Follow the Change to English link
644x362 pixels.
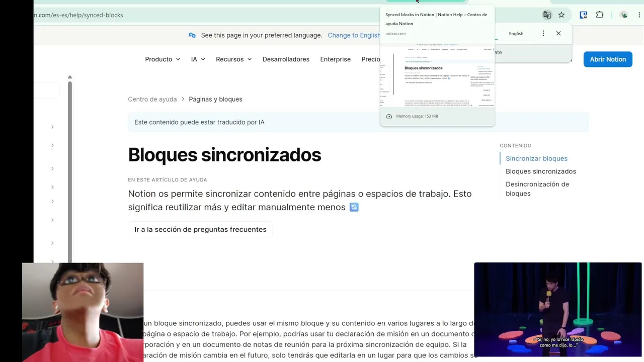[354, 35]
